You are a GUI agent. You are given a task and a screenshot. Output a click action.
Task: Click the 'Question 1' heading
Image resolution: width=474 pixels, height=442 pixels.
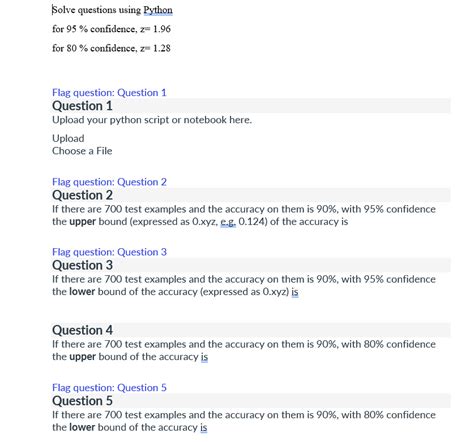[82, 106]
